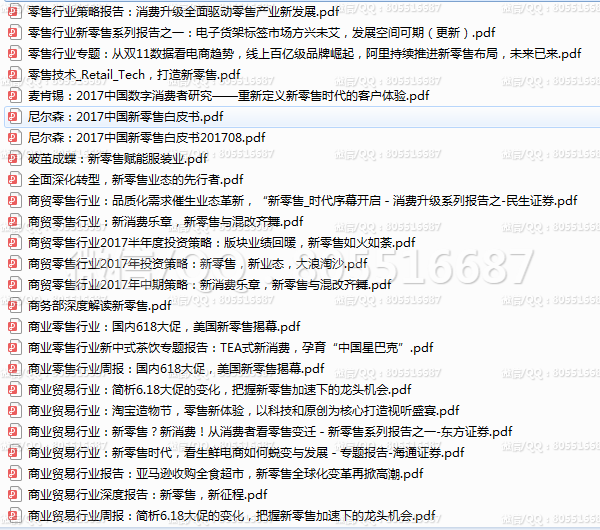The height and width of the screenshot is (530, 600).
Task: Select file name 商业贸易行业：淘宝造物节，零售新体验
Action: tap(243, 411)
